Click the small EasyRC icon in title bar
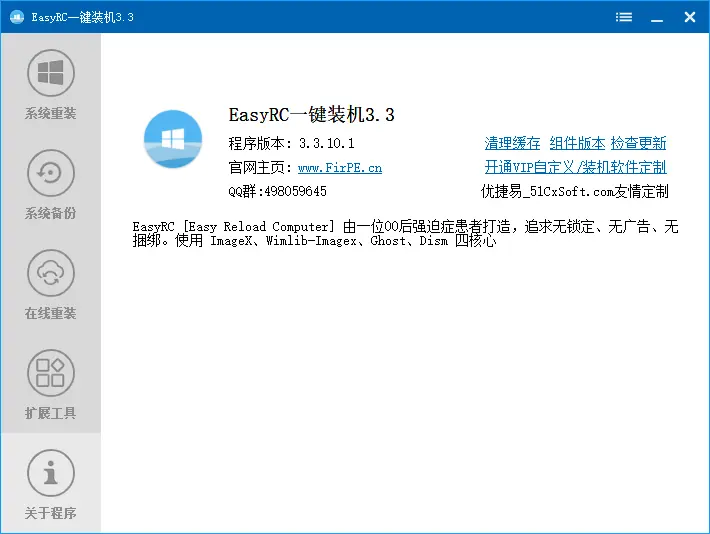710x534 pixels. 16,17
